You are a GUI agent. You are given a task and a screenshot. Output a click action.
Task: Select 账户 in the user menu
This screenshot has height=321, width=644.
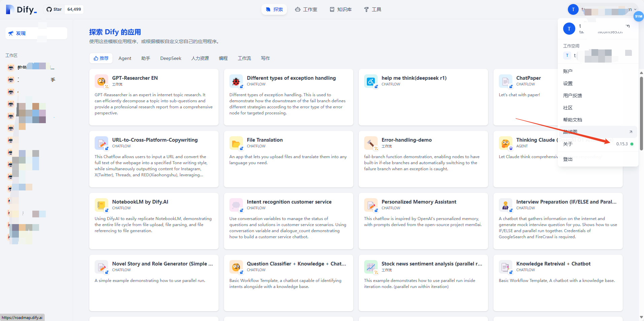598,71
